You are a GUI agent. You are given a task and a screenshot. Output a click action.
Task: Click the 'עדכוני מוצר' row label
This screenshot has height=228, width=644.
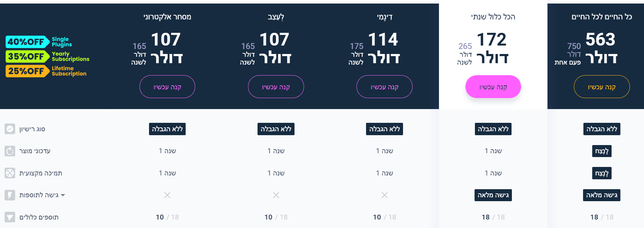click(35, 151)
